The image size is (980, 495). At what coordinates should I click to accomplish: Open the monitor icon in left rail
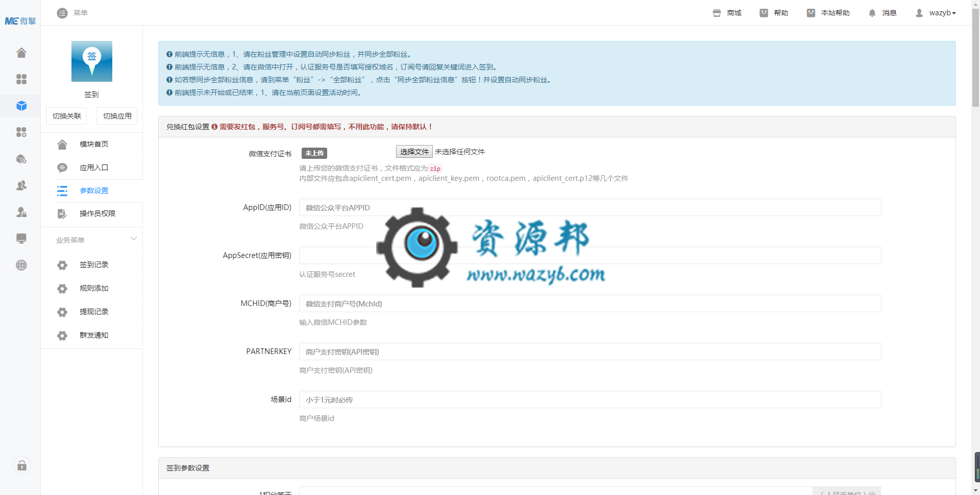point(21,239)
